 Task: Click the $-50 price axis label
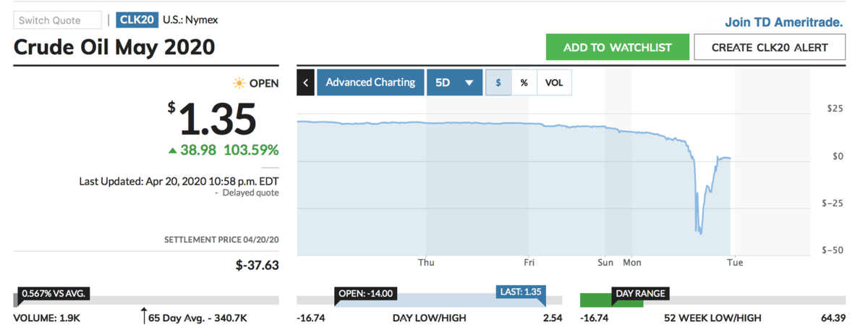[x=833, y=250]
